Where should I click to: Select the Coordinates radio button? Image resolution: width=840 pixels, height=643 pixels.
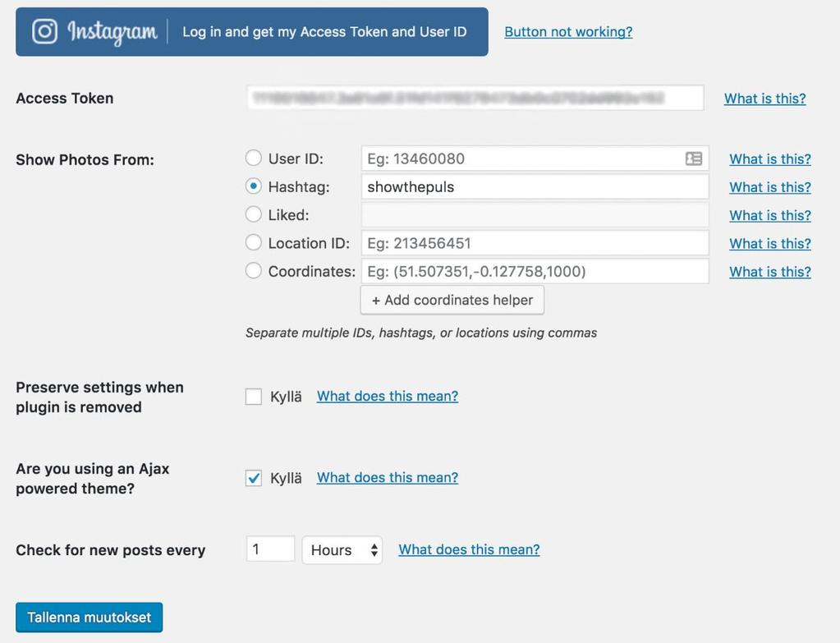(x=254, y=271)
